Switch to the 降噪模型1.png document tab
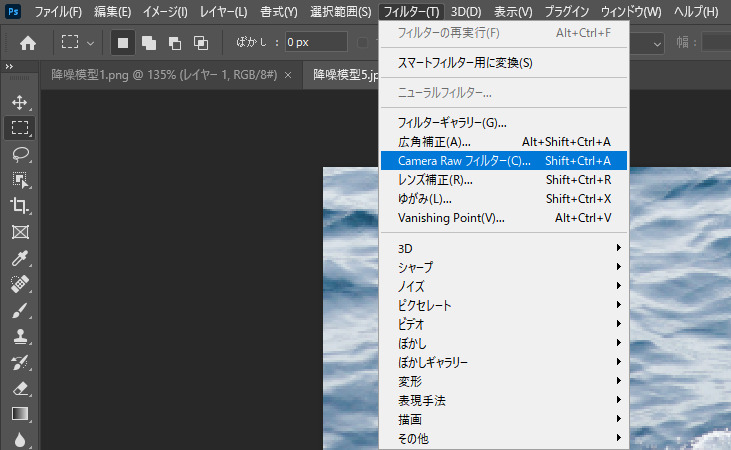Image resolution: width=731 pixels, height=450 pixels. coord(165,75)
